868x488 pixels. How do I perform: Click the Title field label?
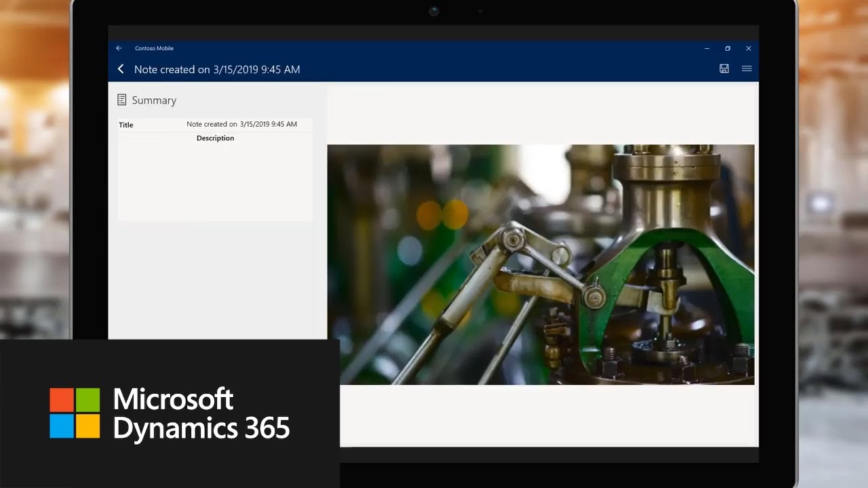click(x=126, y=125)
